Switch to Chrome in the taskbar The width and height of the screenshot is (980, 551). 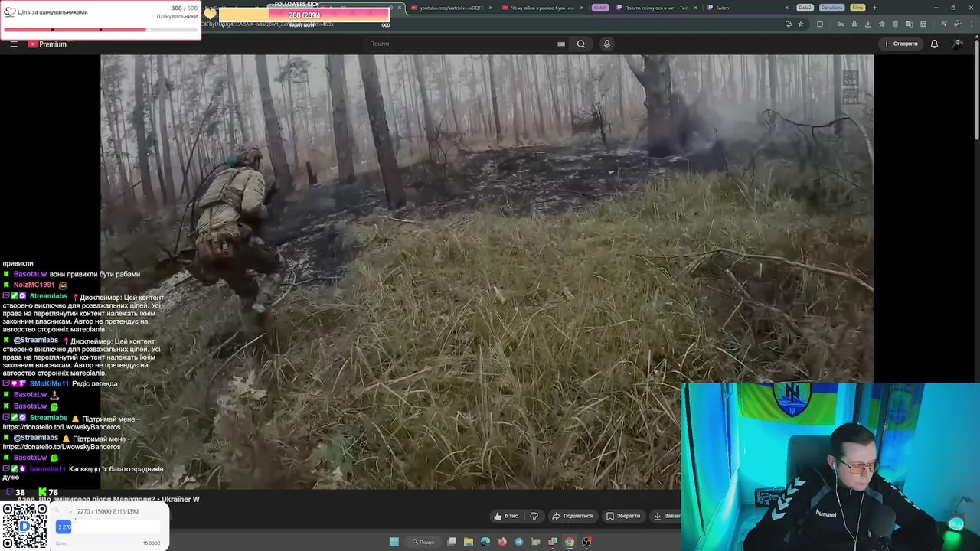[570, 542]
